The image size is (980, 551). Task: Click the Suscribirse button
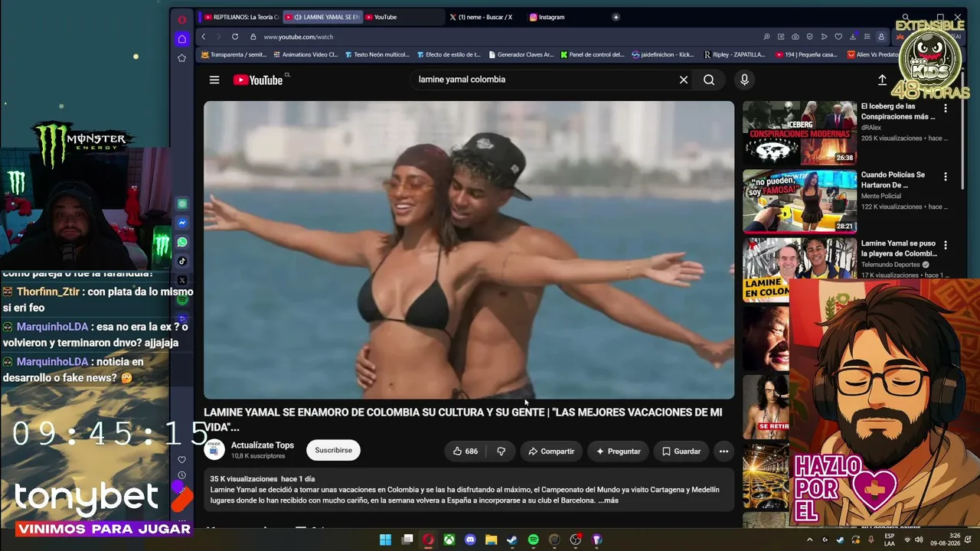[x=333, y=451]
